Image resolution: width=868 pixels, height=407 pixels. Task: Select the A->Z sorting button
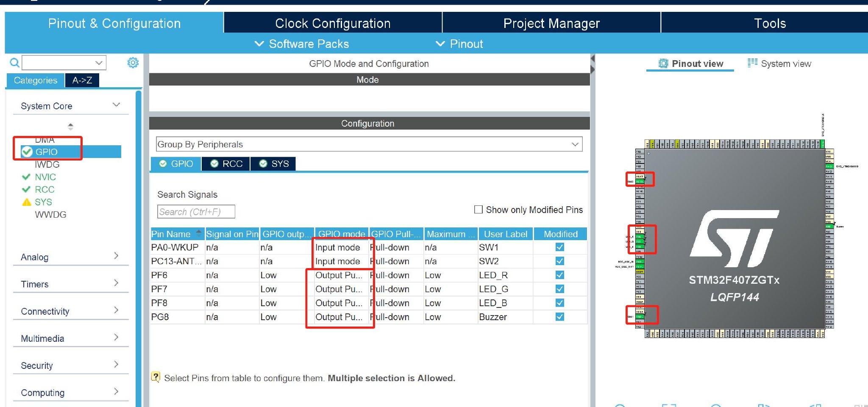point(82,80)
